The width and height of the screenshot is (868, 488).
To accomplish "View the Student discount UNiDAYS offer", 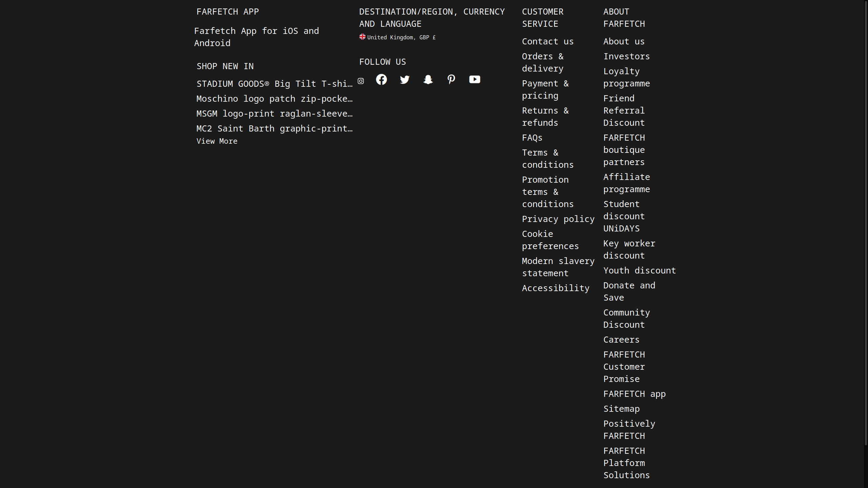I will [624, 216].
